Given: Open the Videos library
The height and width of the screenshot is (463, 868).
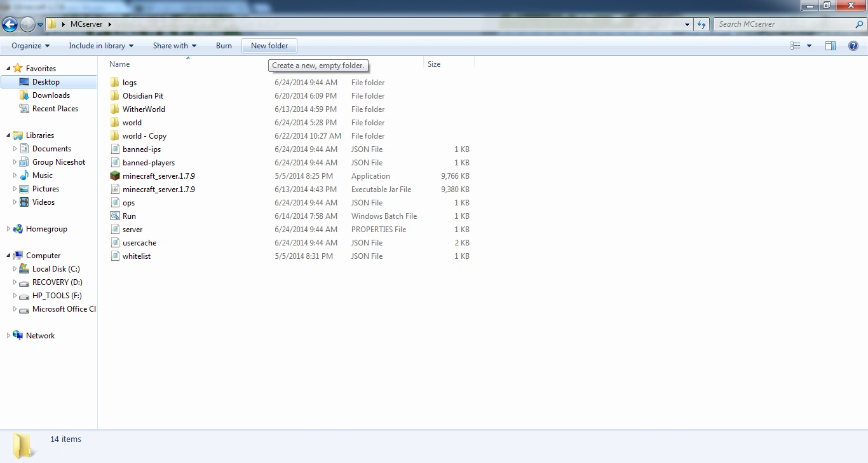Looking at the screenshot, I should tap(43, 202).
